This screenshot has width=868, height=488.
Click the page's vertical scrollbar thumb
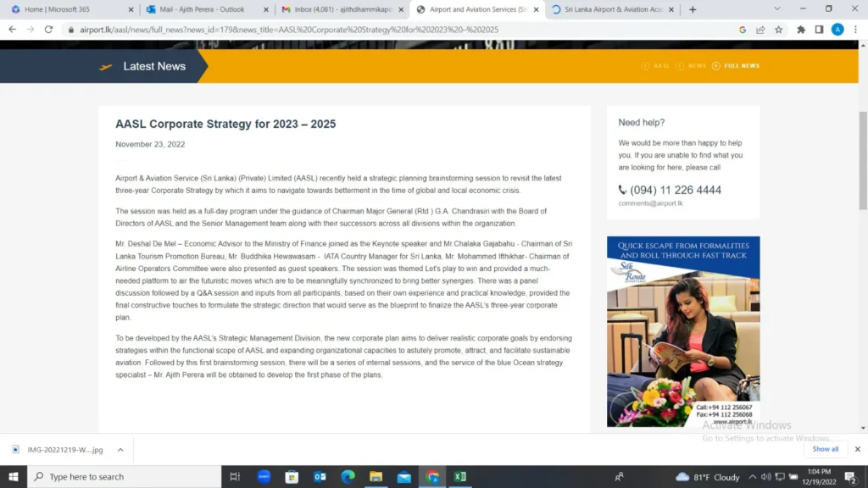[x=863, y=159]
